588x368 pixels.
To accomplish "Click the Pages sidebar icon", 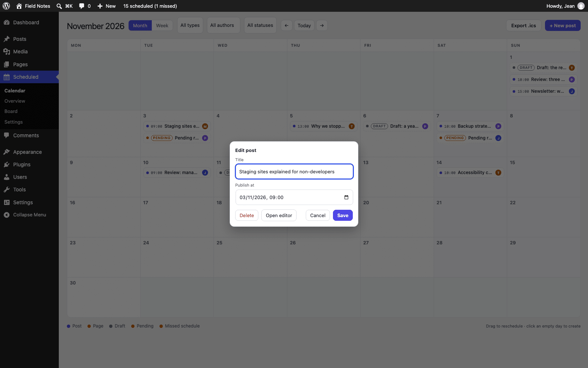I will [x=7, y=64].
